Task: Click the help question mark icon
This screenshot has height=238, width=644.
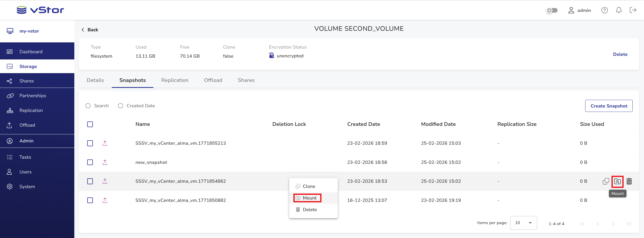Action: point(605,10)
